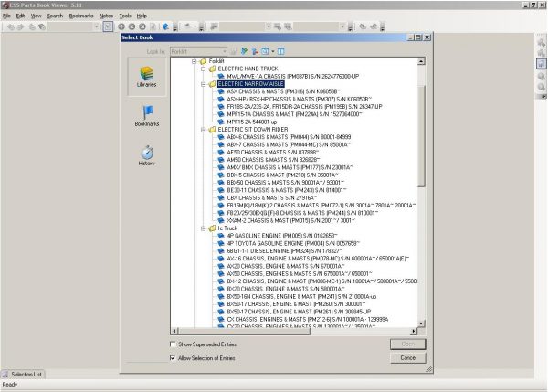The height and width of the screenshot is (392, 548).
Task: Click the tree's scroll down arrow
Action: tap(421, 323)
